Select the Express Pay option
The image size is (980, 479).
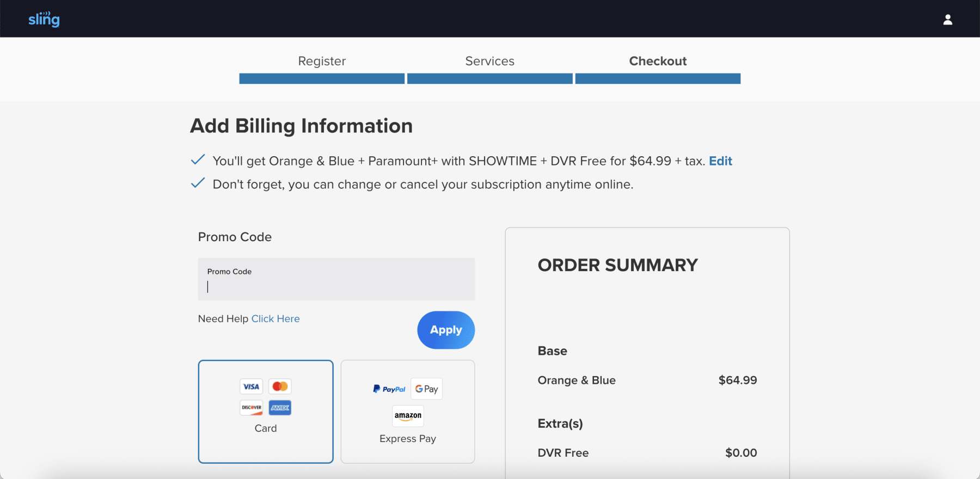coord(408,412)
